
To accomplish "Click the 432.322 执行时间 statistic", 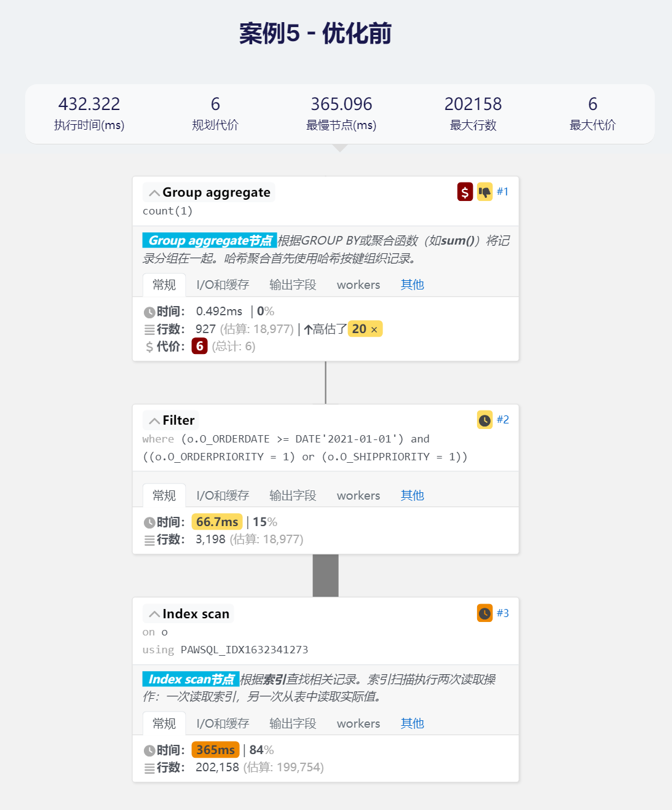I will click(x=89, y=114).
